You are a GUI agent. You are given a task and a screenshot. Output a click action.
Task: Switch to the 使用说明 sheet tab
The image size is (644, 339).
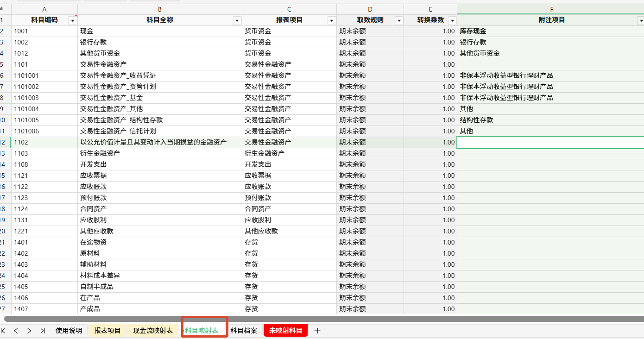(69, 331)
